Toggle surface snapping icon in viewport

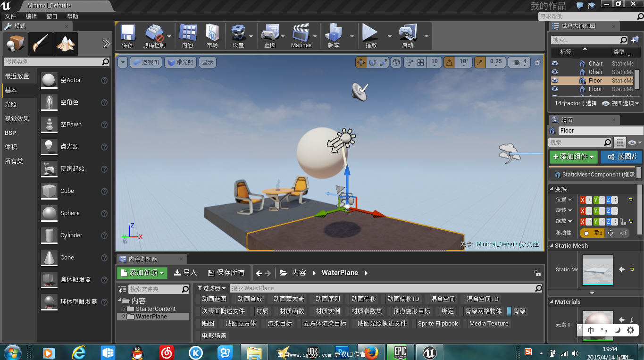[x=409, y=62]
